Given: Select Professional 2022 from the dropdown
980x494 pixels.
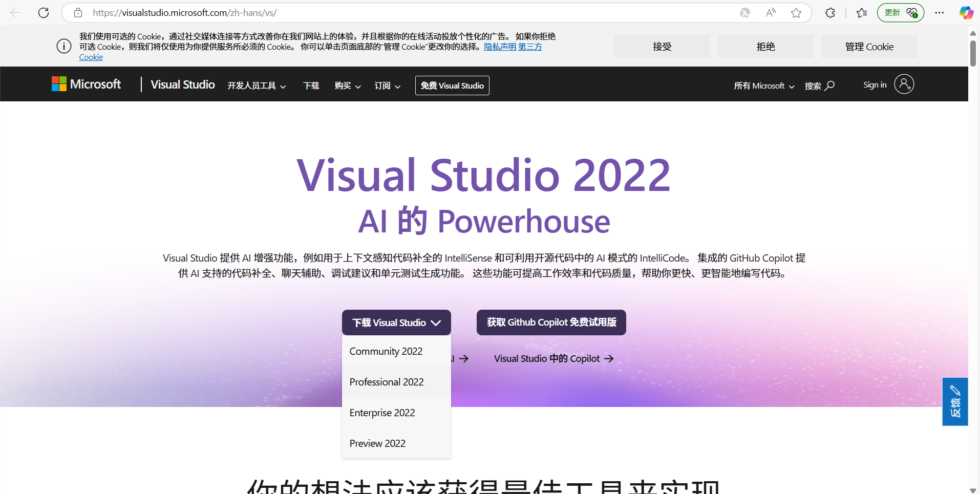Looking at the screenshot, I should coord(396,382).
